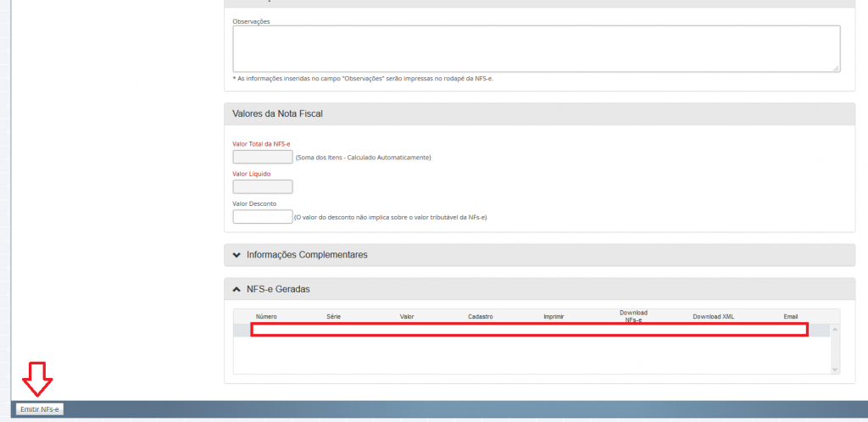Select the Valor Líquido field
The image size is (868, 422).
pyautogui.click(x=262, y=186)
